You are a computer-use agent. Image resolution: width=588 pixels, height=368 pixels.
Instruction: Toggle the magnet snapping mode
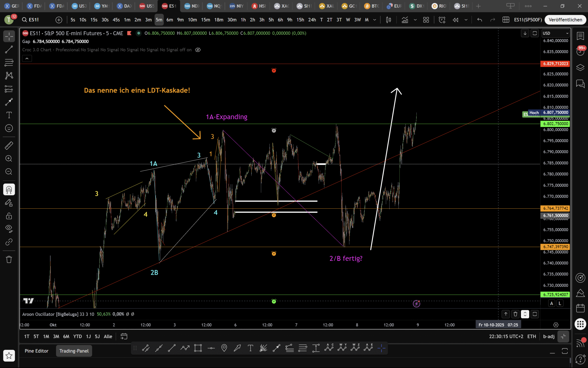click(x=9, y=189)
